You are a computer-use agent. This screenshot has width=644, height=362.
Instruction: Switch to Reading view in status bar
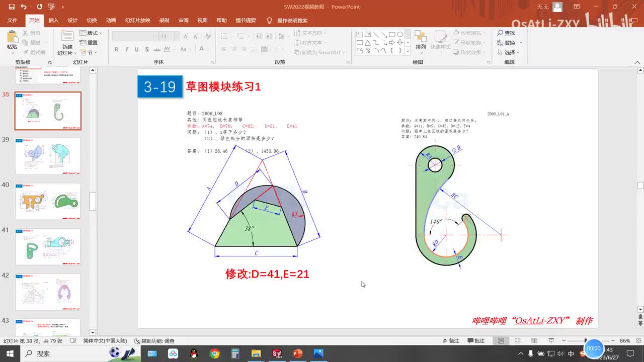[x=534, y=341]
